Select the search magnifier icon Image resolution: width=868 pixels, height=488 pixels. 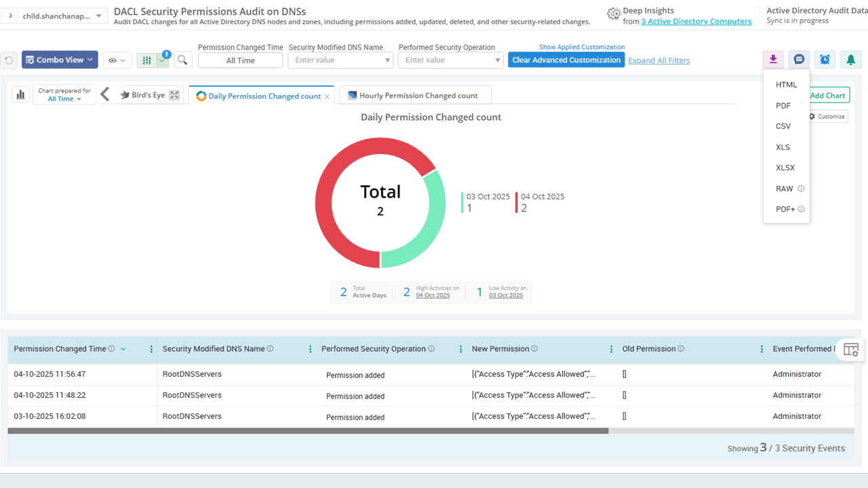point(182,60)
